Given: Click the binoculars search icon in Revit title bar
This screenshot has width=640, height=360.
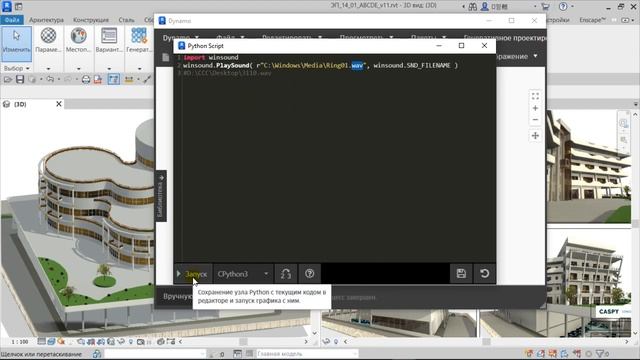Looking at the screenshot, I should tap(473, 7).
